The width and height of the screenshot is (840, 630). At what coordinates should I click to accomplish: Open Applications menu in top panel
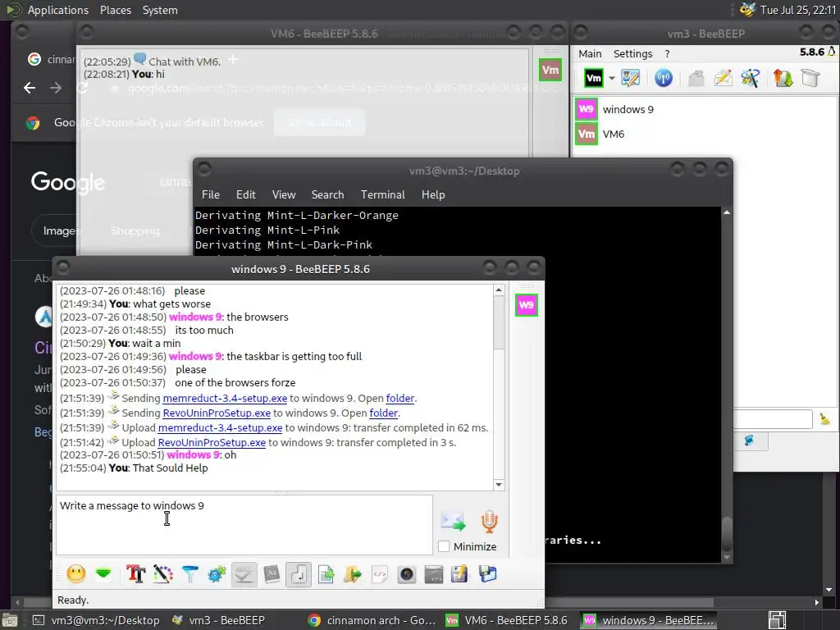coord(58,10)
